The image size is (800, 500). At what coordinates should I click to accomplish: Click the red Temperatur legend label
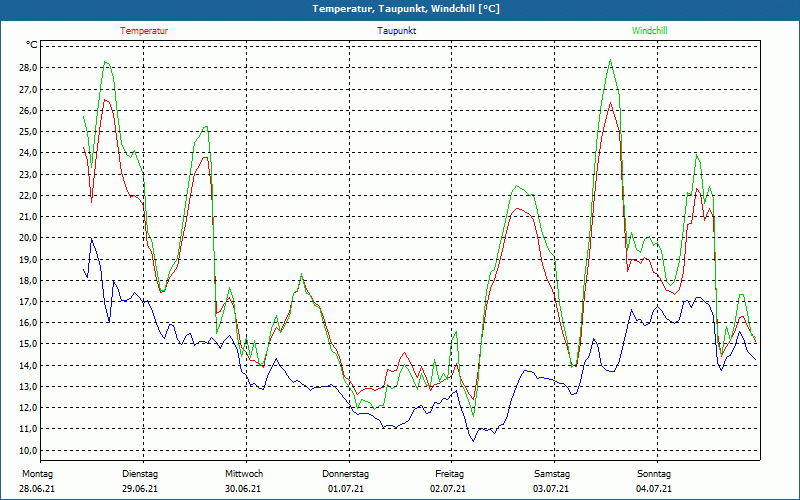[x=144, y=31]
